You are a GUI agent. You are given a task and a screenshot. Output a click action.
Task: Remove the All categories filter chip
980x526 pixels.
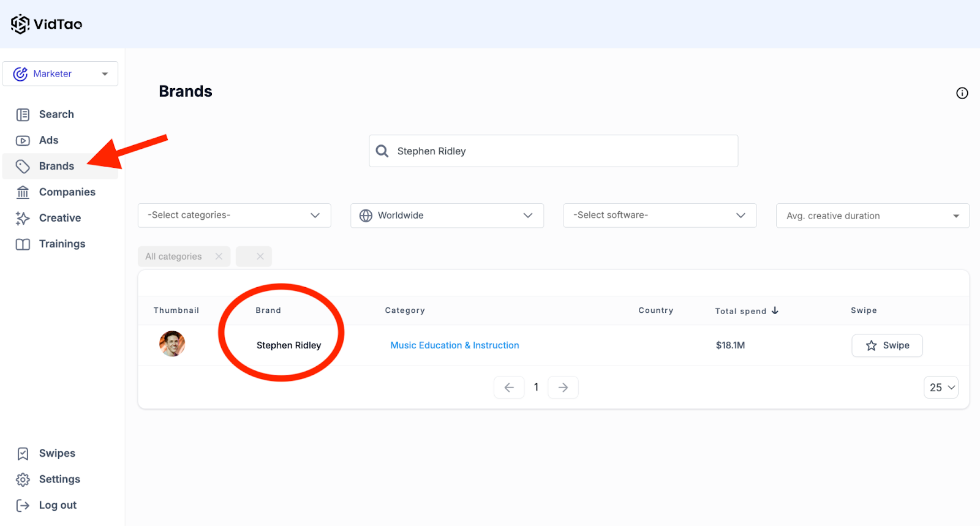point(219,257)
